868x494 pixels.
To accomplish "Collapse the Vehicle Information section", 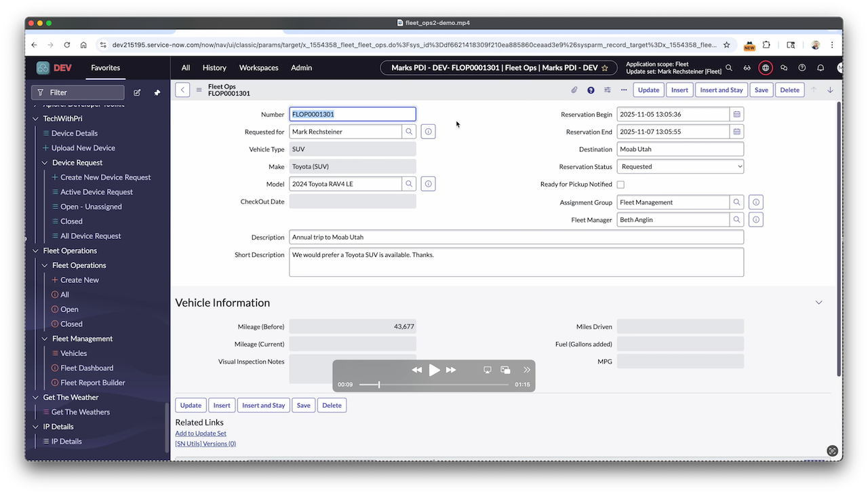I will (x=818, y=302).
